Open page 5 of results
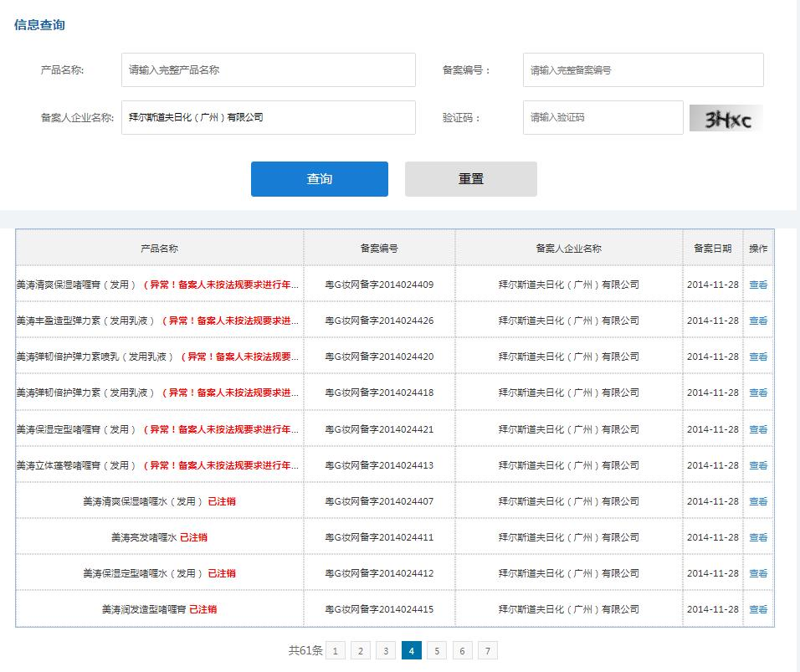Screen dimensions: 800x672 tap(437, 651)
